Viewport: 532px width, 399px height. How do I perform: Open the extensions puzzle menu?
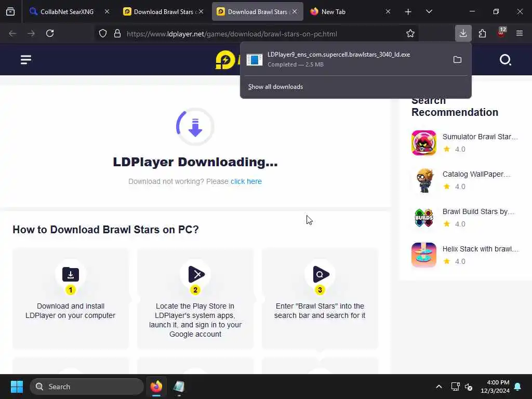[482, 33]
